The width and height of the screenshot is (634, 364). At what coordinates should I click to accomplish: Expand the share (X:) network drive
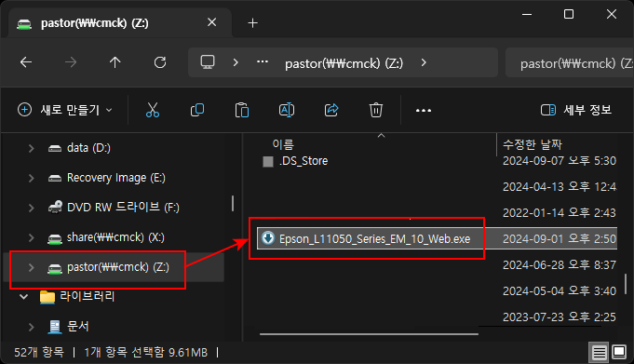(31, 237)
